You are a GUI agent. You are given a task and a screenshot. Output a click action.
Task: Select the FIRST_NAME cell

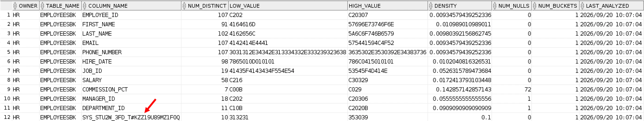(131, 24)
